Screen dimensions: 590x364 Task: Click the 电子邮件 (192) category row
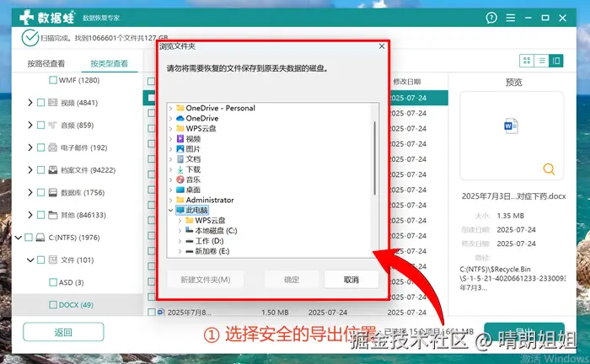78,147
